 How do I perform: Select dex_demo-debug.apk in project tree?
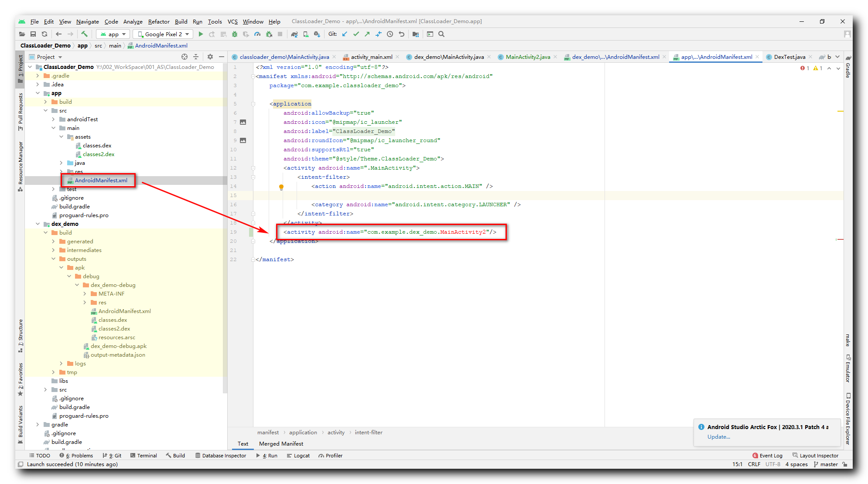tap(119, 346)
